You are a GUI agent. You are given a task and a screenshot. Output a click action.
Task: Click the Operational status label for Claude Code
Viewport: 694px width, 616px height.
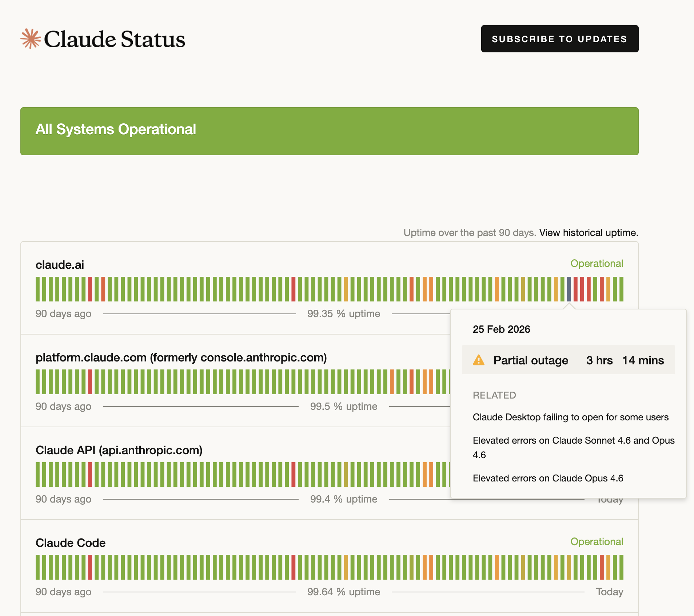point(597,541)
